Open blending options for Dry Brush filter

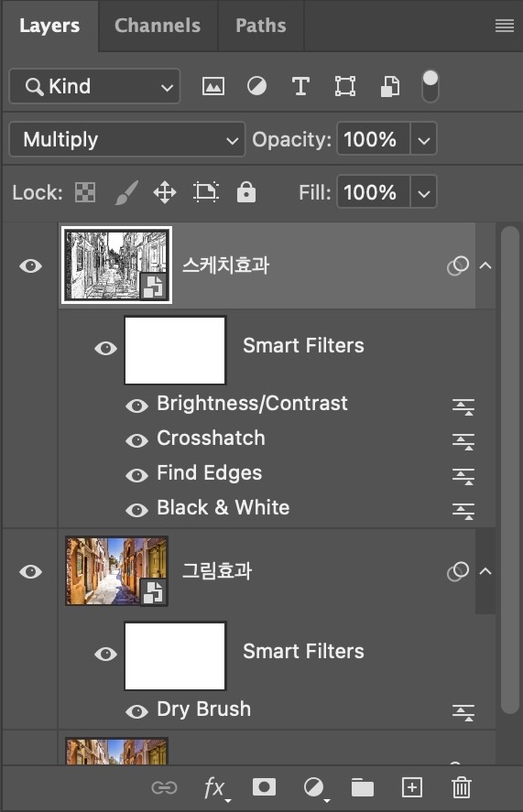click(463, 712)
